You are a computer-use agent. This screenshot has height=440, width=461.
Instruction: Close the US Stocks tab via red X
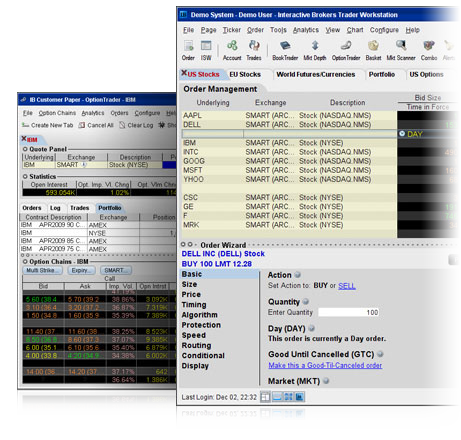184,73
